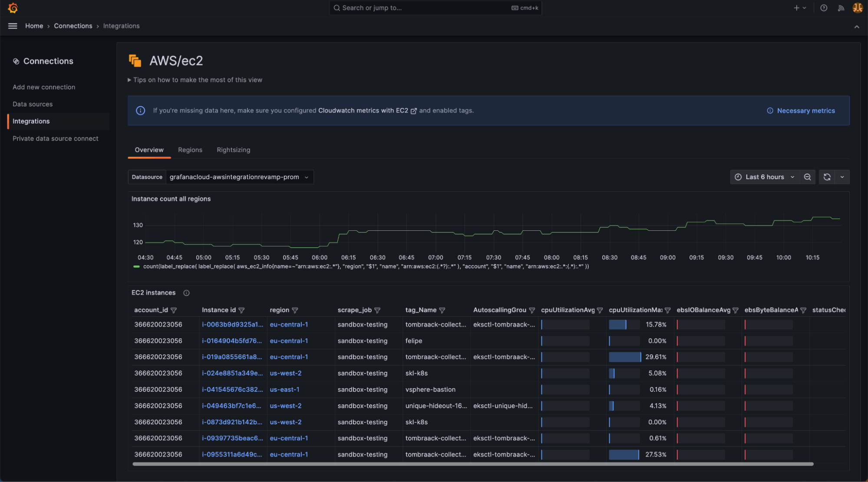Click the table horizontal scrollbar
Screen dimensions: 868x482
coord(472,464)
